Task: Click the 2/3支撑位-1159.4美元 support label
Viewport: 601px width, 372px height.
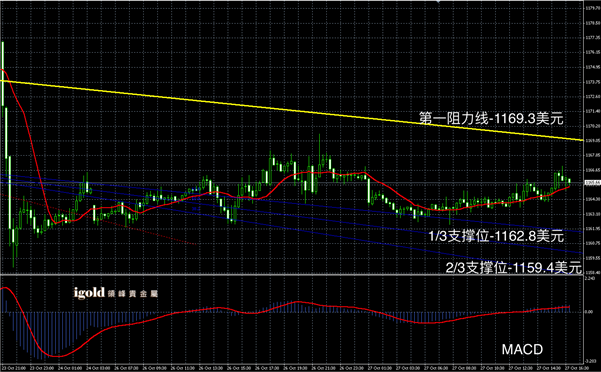Action: (x=514, y=267)
